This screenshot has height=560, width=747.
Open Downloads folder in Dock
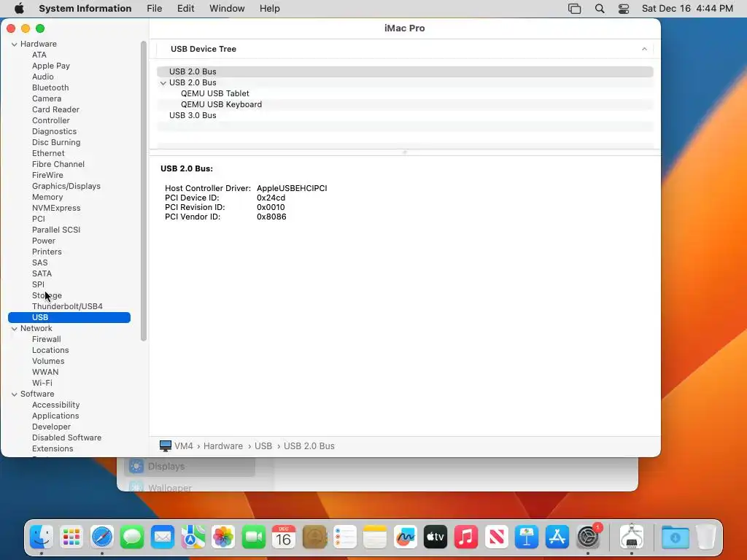pos(675,537)
